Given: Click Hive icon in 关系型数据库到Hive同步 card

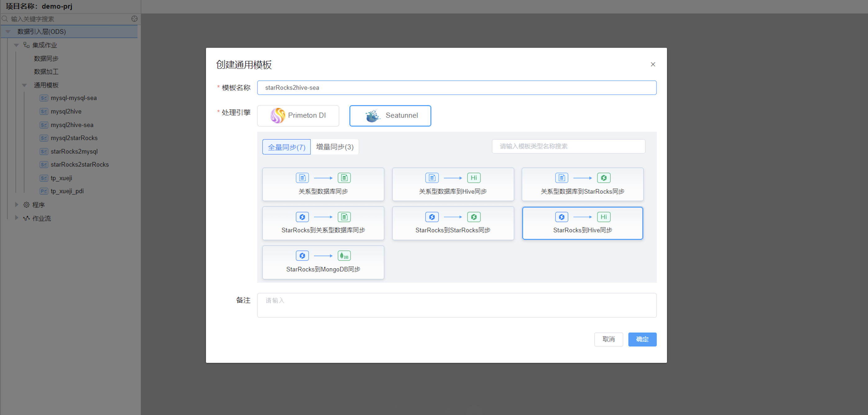Looking at the screenshot, I should tap(473, 178).
